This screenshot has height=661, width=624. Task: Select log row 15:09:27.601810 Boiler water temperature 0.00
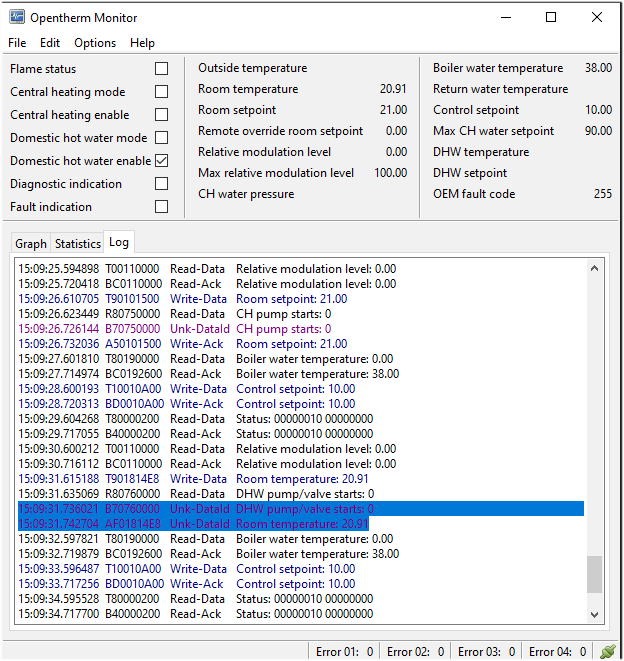coord(301,359)
